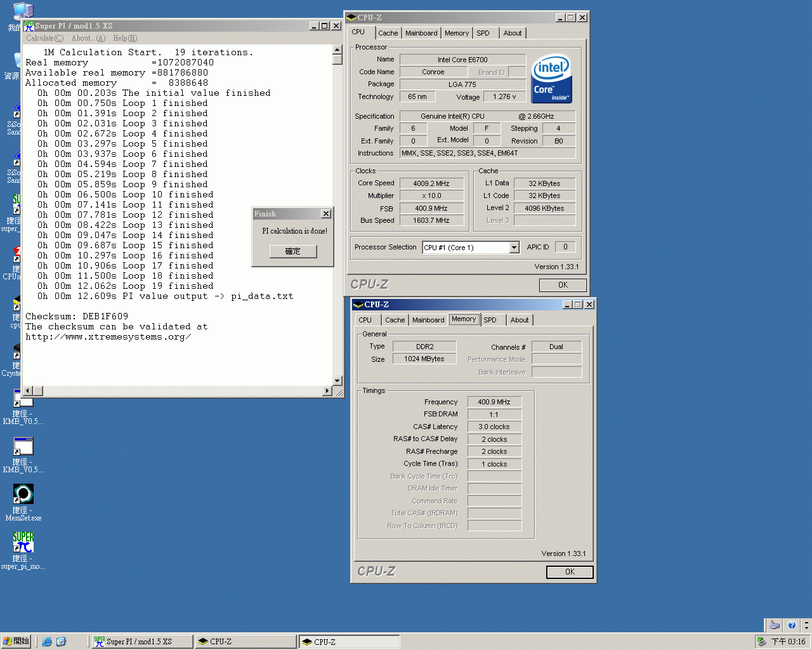The width and height of the screenshot is (812, 650).
Task: Click OK in the bottom CPU-Z memory window
Action: (x=570, y=572)
